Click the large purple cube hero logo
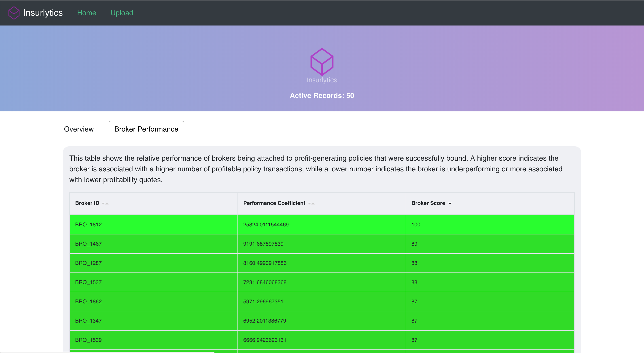644x353 pixels. click(x=322, y=62)
